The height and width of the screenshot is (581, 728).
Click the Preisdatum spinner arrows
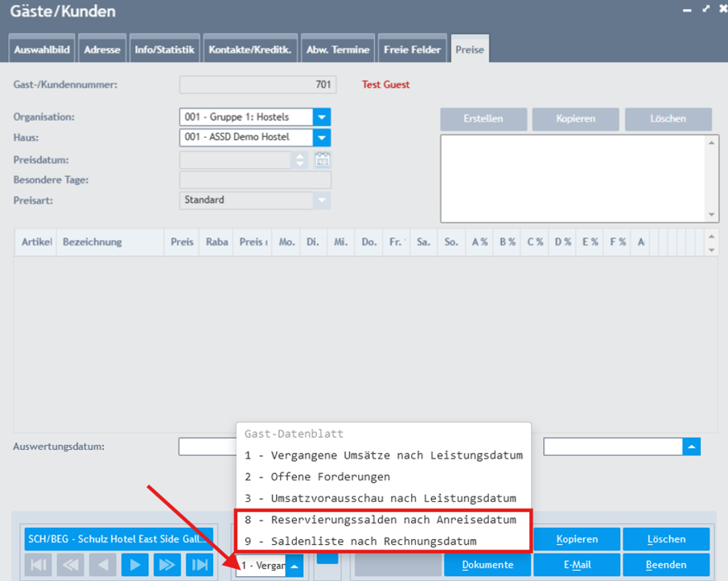pyautogui.click(x=301, y=159)
